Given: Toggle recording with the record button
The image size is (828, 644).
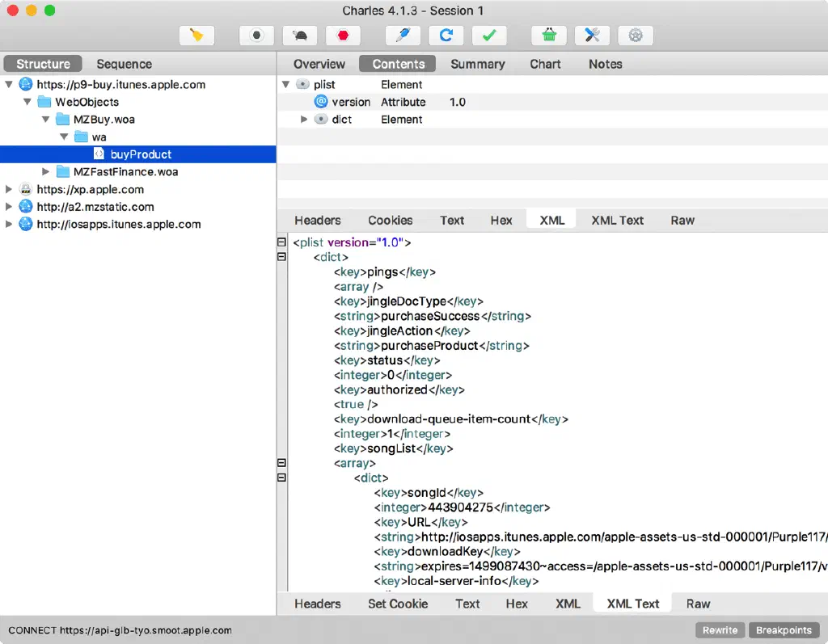Looking at the screenshot, I should 256,36.
